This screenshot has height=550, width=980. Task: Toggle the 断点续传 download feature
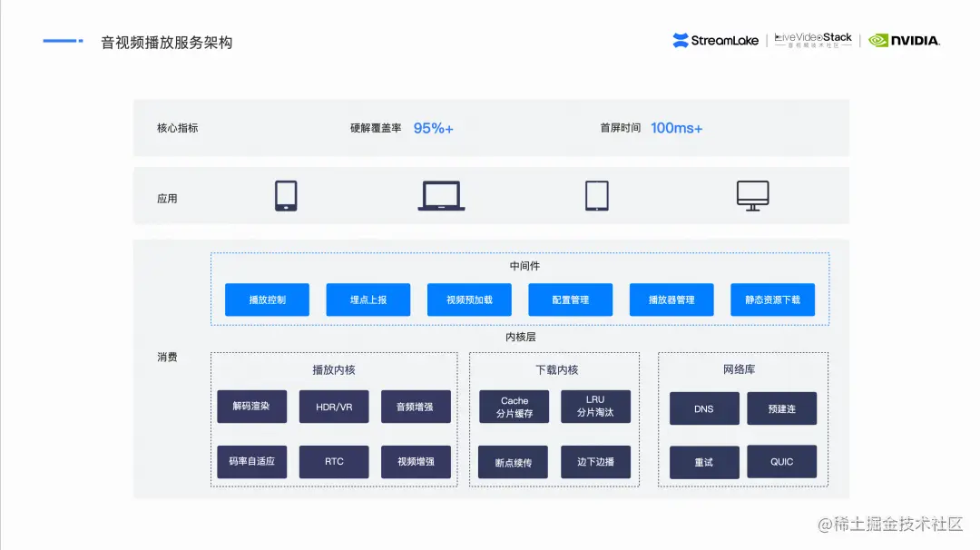pos(513,462)
